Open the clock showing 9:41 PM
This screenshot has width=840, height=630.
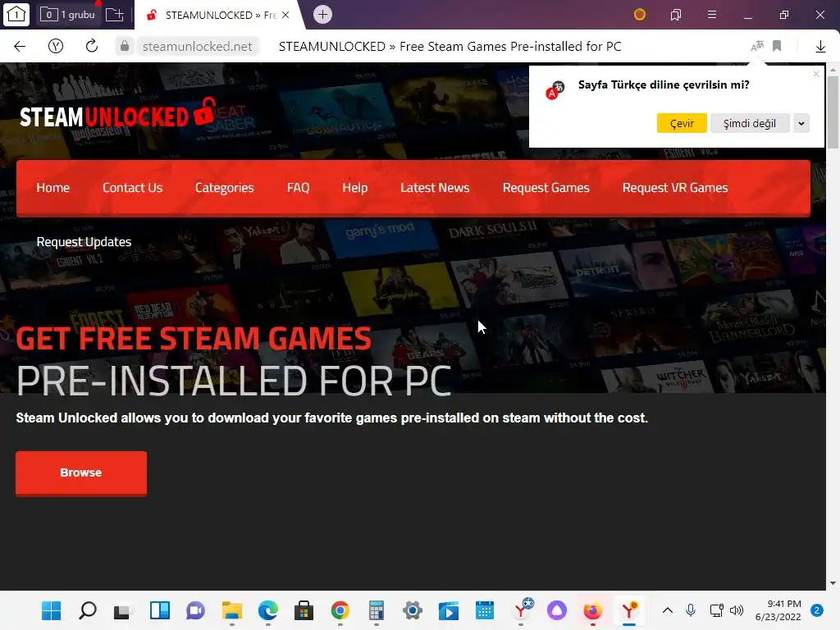click(778, 610)
